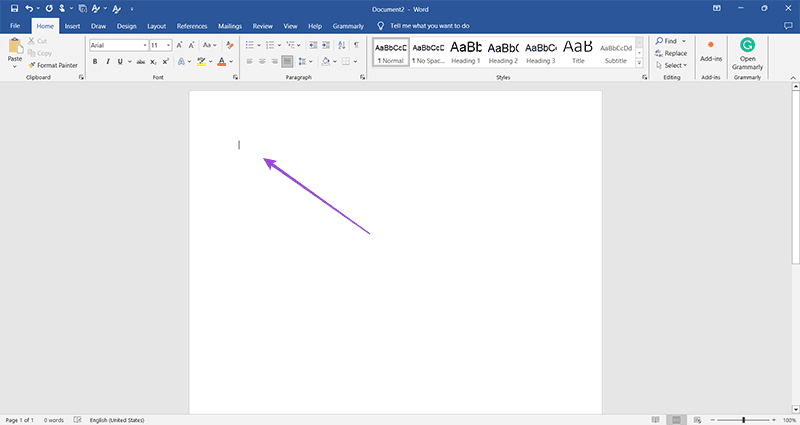
Task: Click the Save icon in quick access toolbar
Action: [x=14, y=9]
